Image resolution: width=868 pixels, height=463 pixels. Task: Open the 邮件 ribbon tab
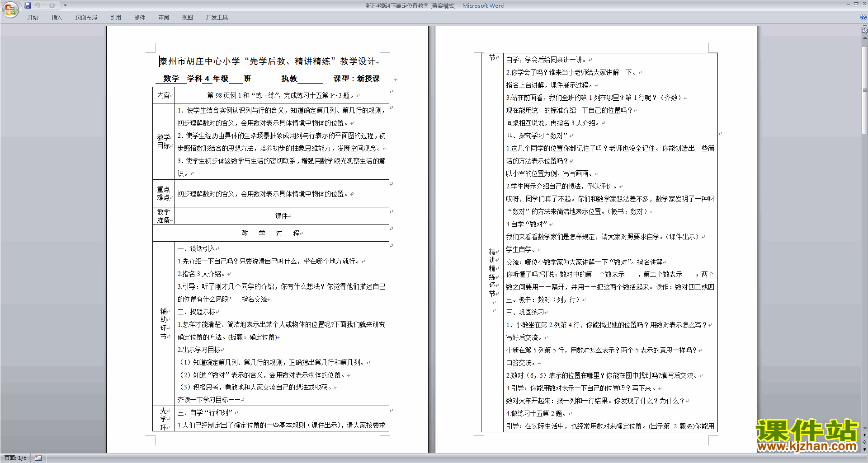tap(140, 17)
